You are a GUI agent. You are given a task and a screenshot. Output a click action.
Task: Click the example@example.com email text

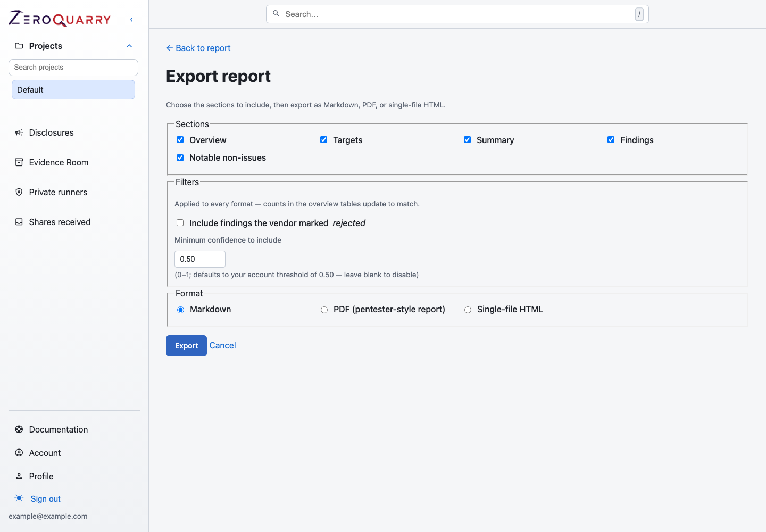(48, 516)
